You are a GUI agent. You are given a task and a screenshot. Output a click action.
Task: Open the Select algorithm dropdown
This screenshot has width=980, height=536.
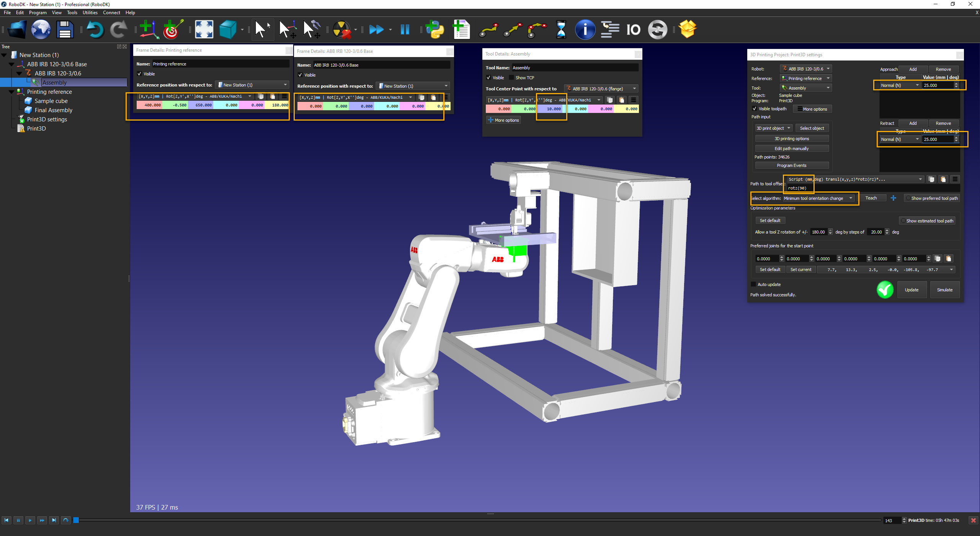click(x=818, y=198)
